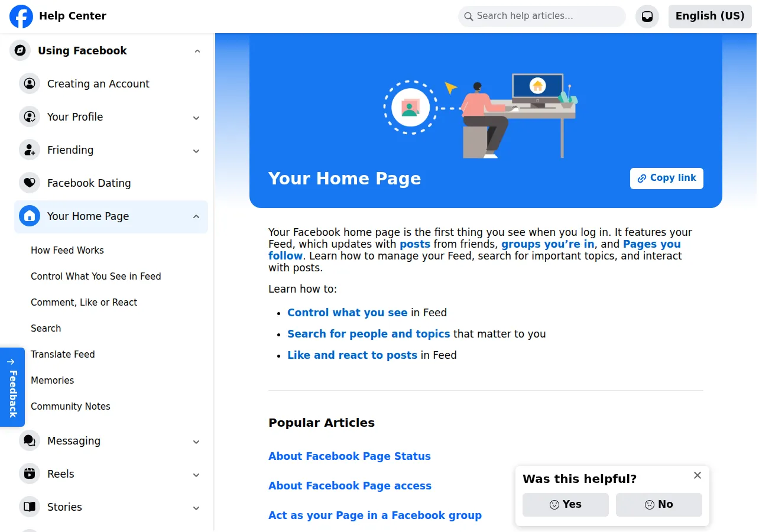The image size is (759, 532).
Task: Open Control What You See in Feed
Action: (x=96, y=277)
